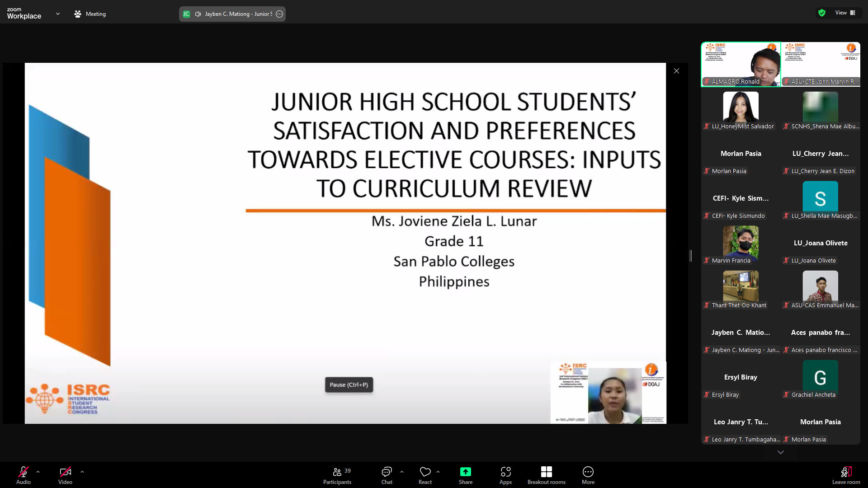Close the shared presentation with X

676,71
